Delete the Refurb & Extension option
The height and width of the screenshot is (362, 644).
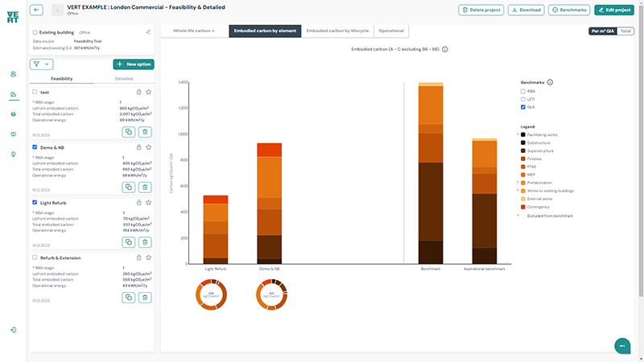[x=145, y=298]
